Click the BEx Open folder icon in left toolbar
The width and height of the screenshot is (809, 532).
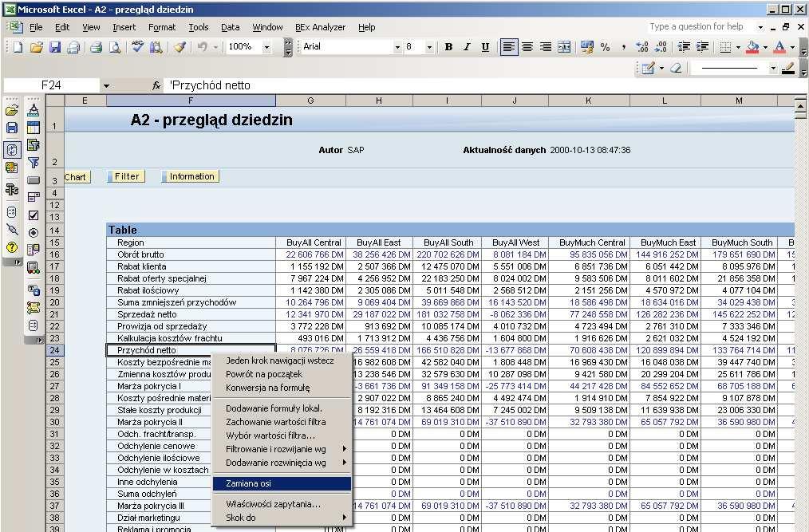[12, 110]
